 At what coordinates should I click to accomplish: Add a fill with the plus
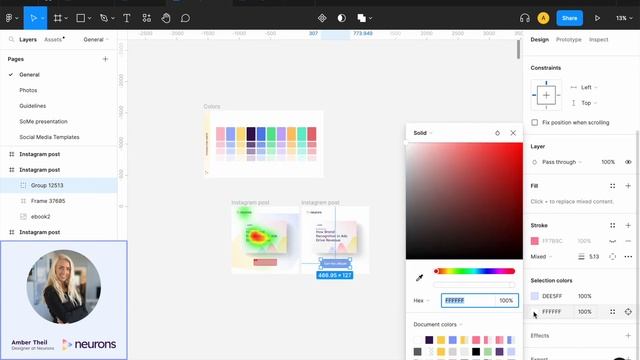(628, 186)
